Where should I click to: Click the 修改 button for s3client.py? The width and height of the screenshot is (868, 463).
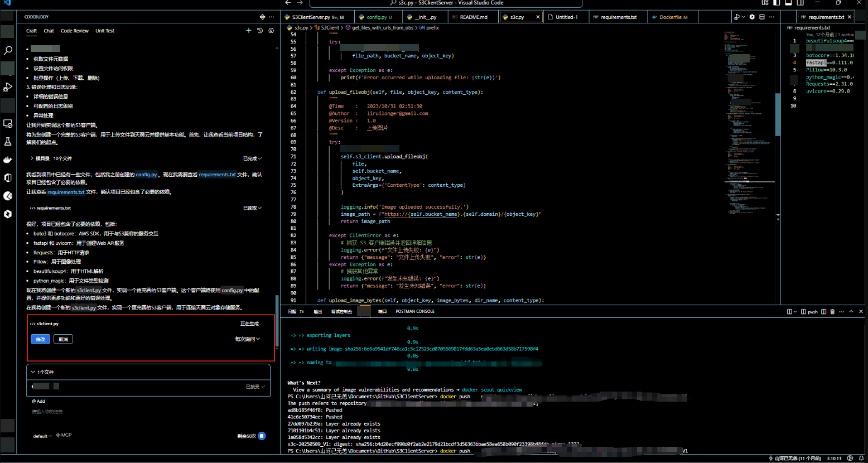[x=41, y=339]
